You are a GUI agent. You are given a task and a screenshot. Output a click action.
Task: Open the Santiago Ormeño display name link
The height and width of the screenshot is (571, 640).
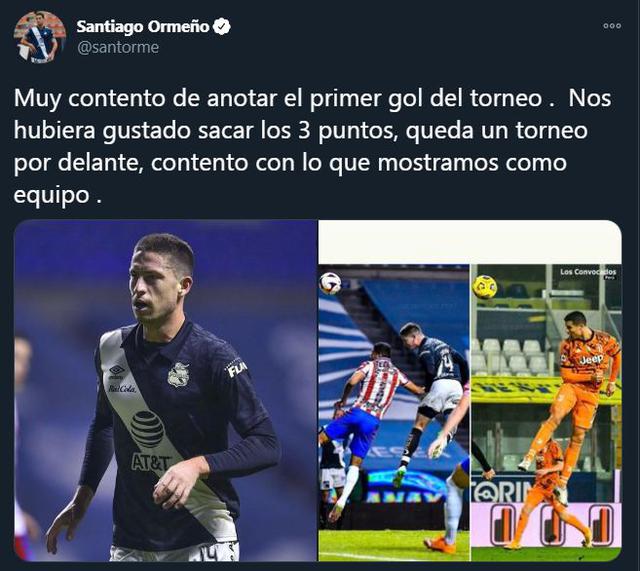(x=143, y=27)
